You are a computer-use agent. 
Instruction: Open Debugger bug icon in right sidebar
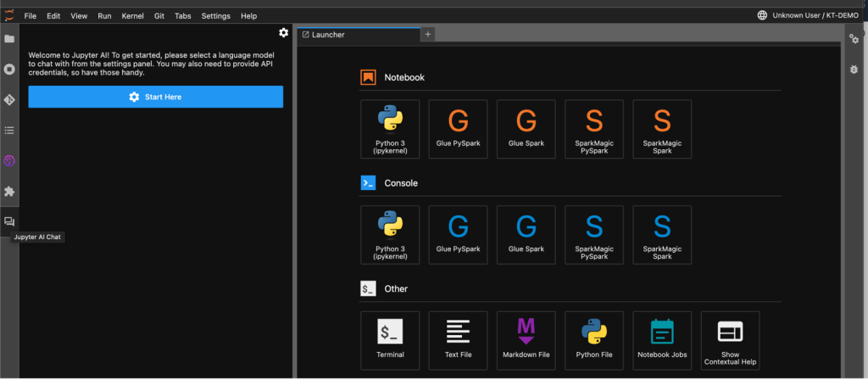[854, 70]
